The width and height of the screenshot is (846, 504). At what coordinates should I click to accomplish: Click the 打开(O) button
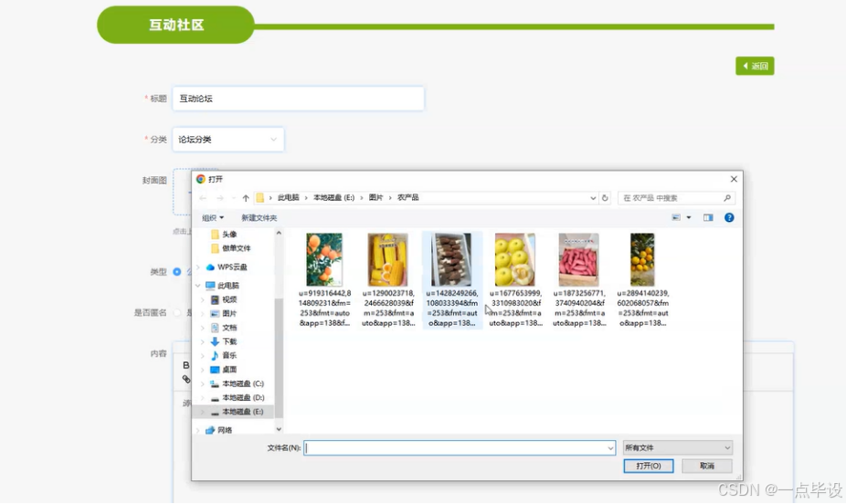click(x=648, y=466)
